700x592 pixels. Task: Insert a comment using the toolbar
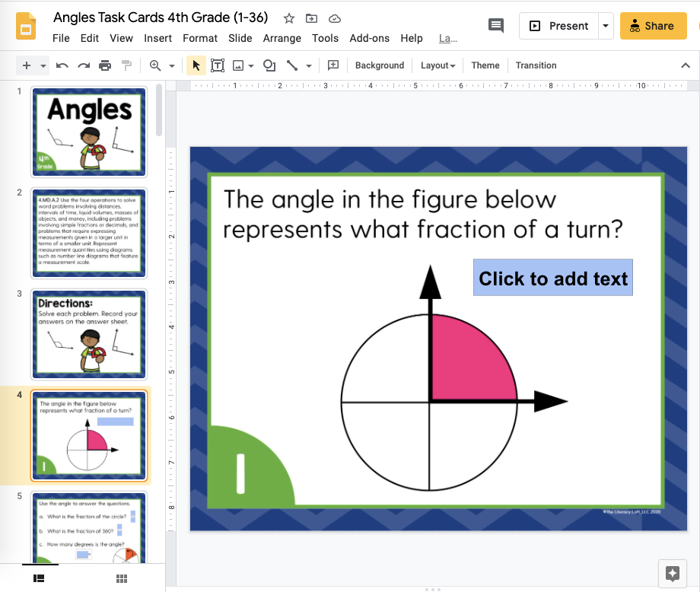coord(332,65)
